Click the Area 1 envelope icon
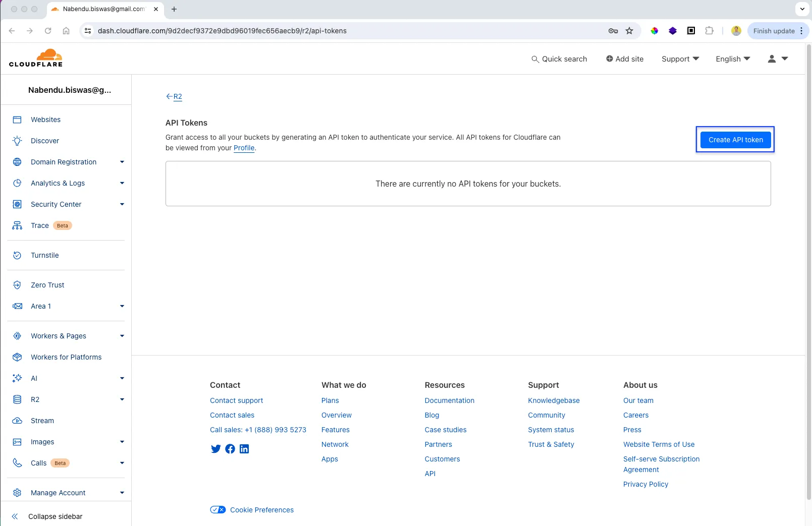Screen dimensions: 812x526 [x=17, y=306]
